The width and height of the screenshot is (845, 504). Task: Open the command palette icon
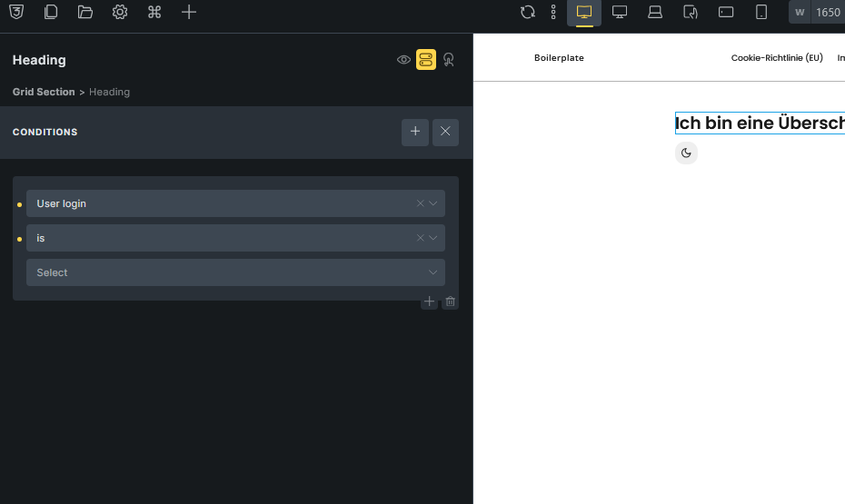pos(154,12)
